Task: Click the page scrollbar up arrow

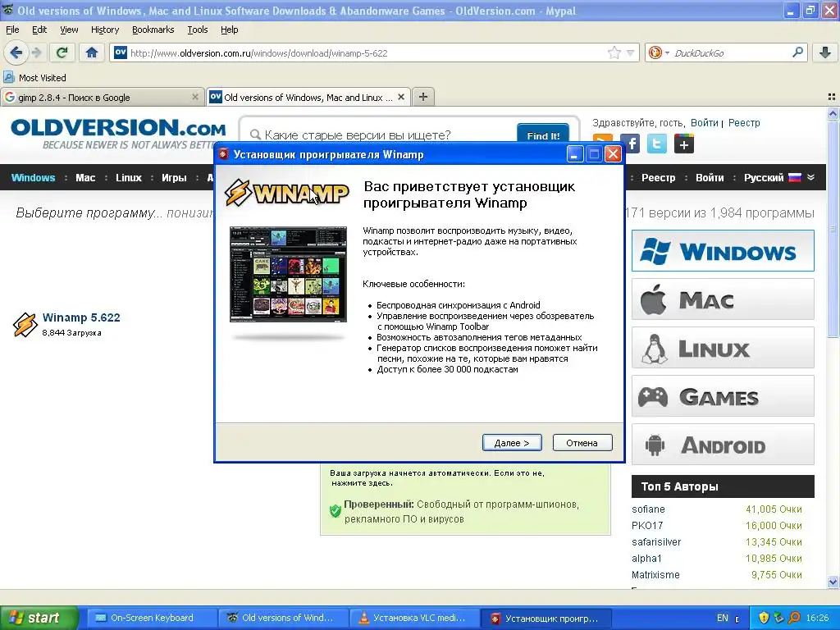Action: (833, 113)
